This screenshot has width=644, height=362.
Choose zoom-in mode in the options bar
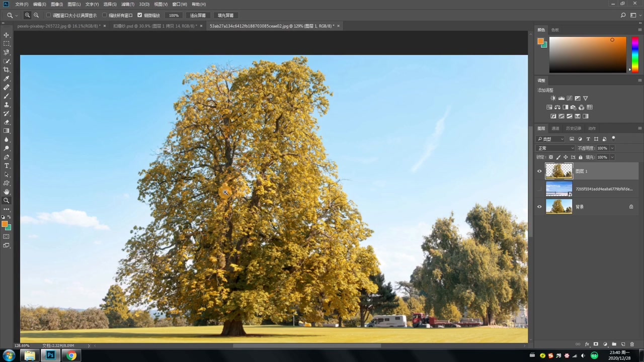pyautogui.click(x=28, y=16)
